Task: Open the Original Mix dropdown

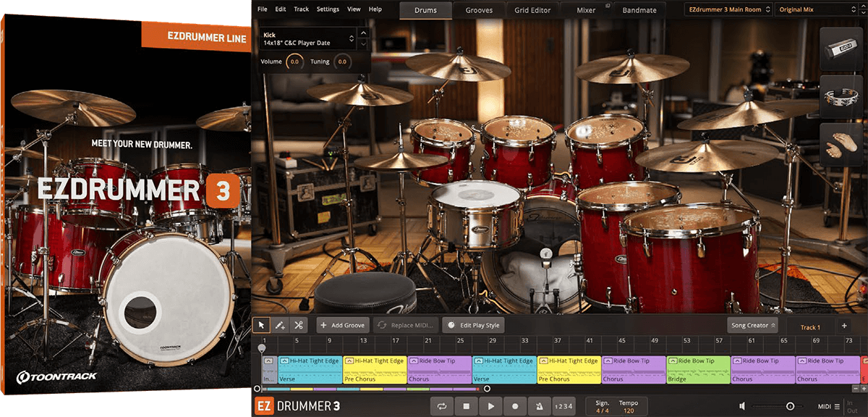Action: (x=814, y=9)
